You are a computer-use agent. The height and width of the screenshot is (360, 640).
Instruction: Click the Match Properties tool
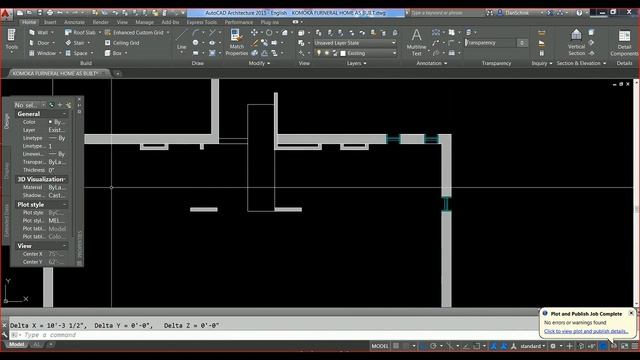[236, 42]
